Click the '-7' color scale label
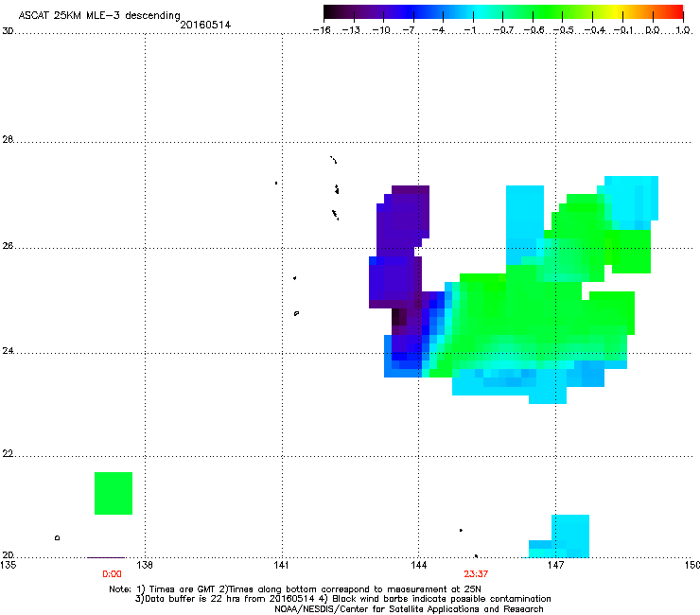Screen dimensions: 700x615 (409, 30)
